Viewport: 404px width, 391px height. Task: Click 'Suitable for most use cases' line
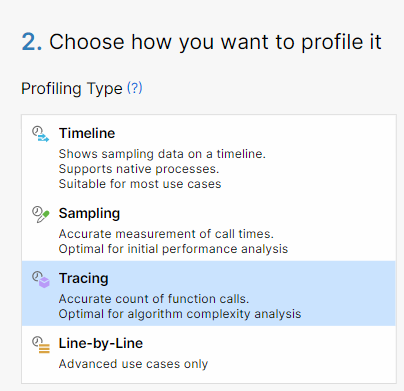pyautogui.click(x=140, y=184)
